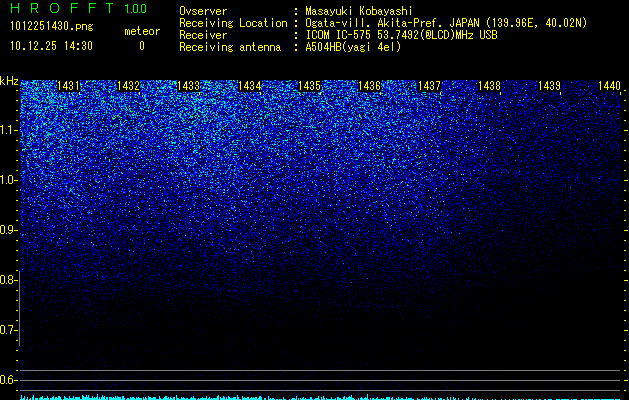Click time marker 1433
This screenshot has width=629, height=400.
189,86
